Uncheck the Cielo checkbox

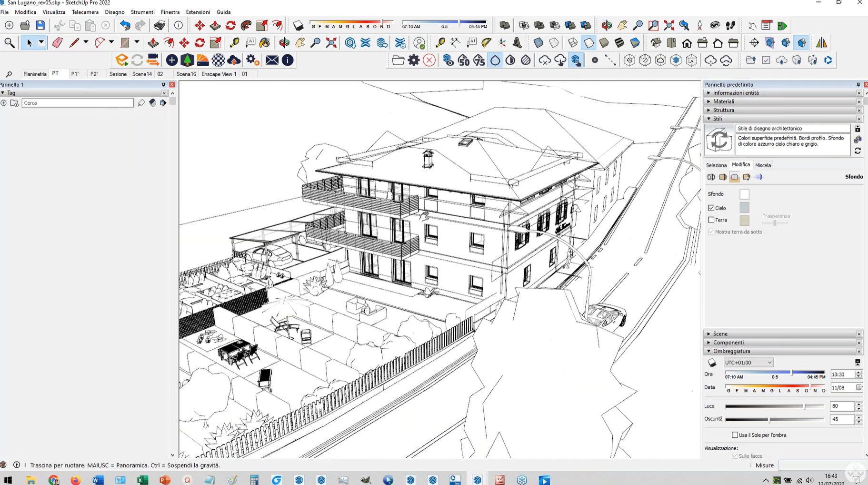click(711, 208)
